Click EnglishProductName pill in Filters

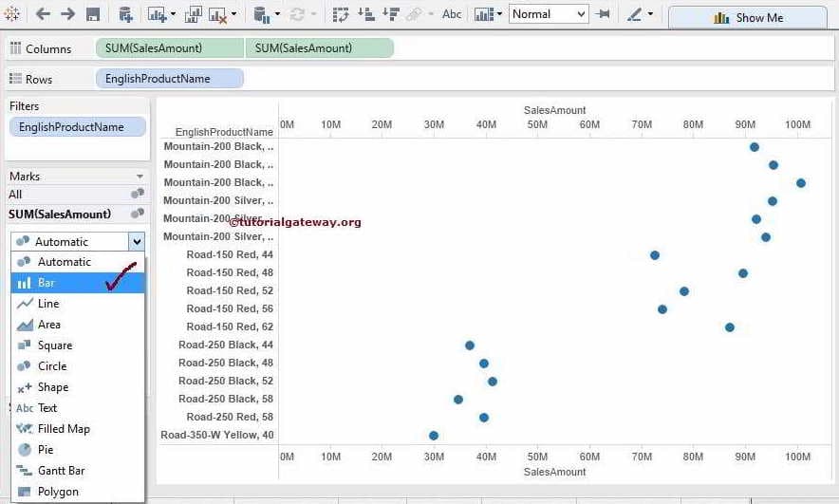tap(78, 127)
